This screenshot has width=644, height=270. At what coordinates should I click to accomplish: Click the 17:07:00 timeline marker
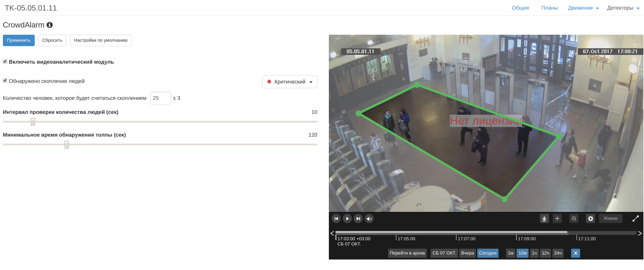466,239
